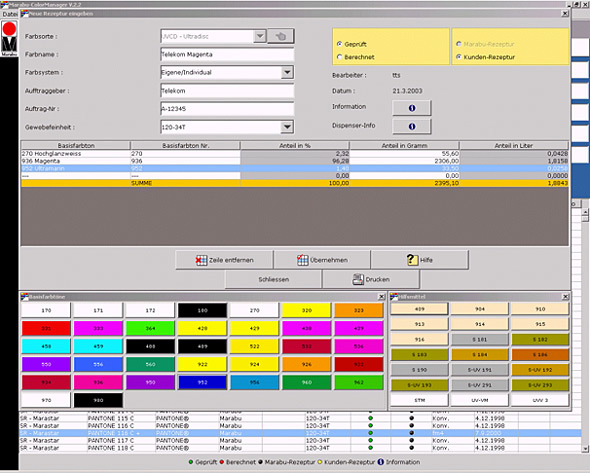The width and height of the screenshot is (590, 473).
Task: Click the Anteil in Liter column header
Action: click(x=514, y=146)
